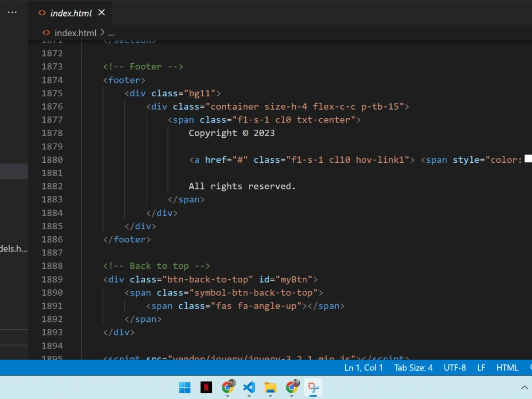
Task: Click the breadcrumb chevron after index.html
Action: pyautogui.click(x=103, y=32)
